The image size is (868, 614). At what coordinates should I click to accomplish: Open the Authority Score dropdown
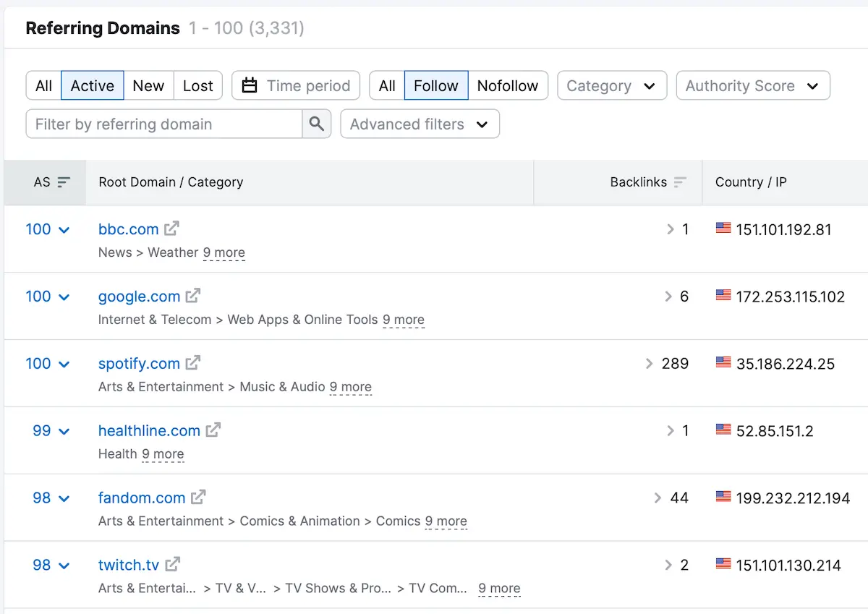[x=752, y=85]
